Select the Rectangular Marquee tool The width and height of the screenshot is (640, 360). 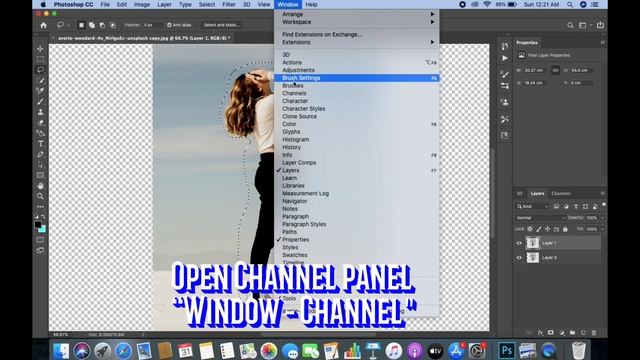[40, 59]
